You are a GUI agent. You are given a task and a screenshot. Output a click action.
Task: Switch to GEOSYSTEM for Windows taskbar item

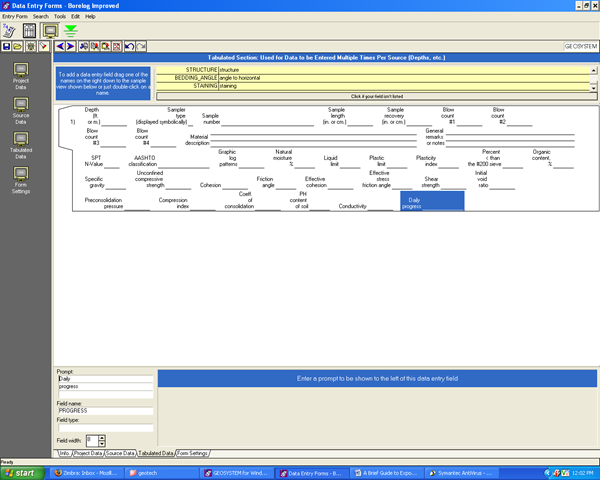pos(236,473)
